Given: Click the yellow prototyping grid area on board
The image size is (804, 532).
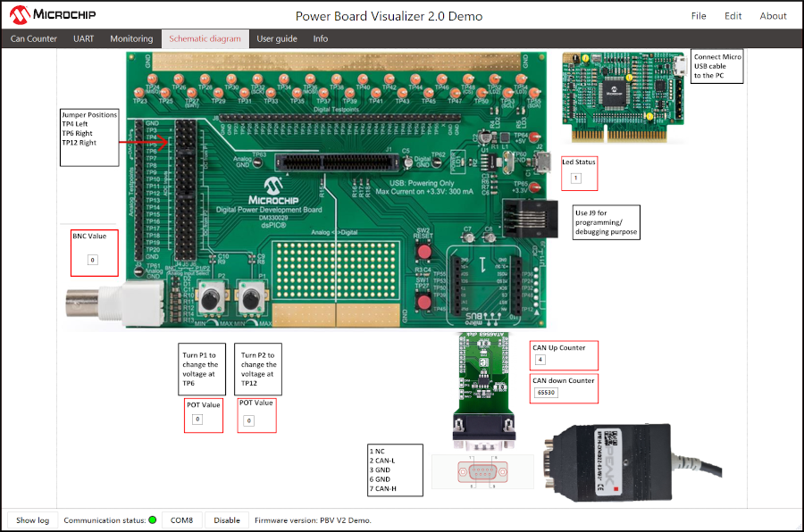Looking at the screenshot, I should tap(336, 270).
